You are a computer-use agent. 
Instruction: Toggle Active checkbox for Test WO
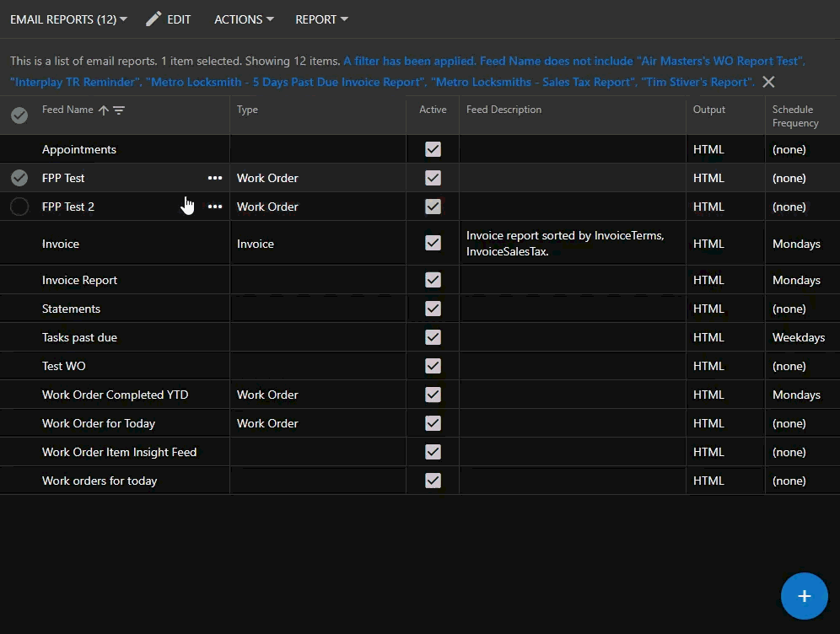tap(433, 366)
